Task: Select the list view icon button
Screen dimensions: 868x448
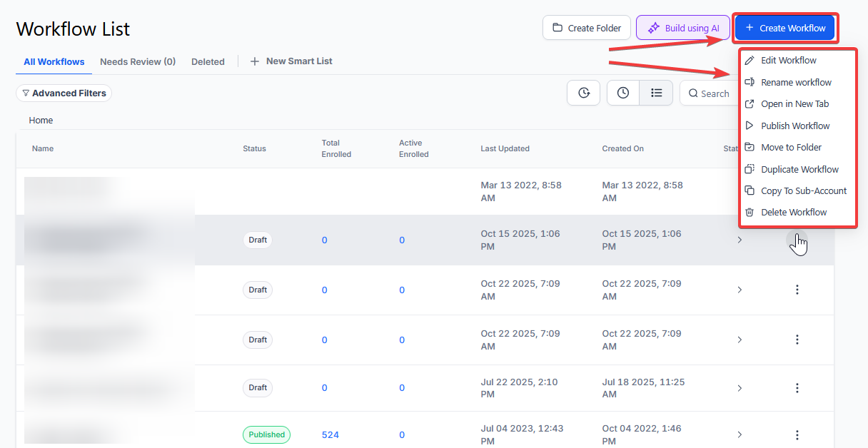Action: click(x=656, y=93)
